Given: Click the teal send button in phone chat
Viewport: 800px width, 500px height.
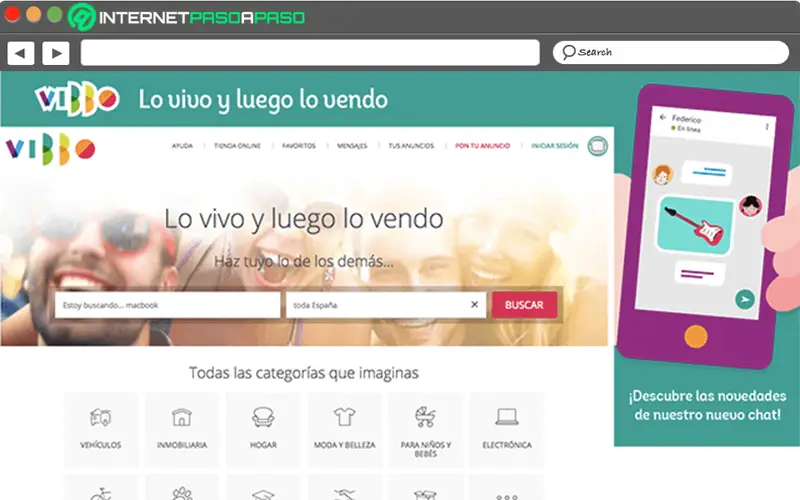Looking at the screenshot, I should [x=745, y=299].
